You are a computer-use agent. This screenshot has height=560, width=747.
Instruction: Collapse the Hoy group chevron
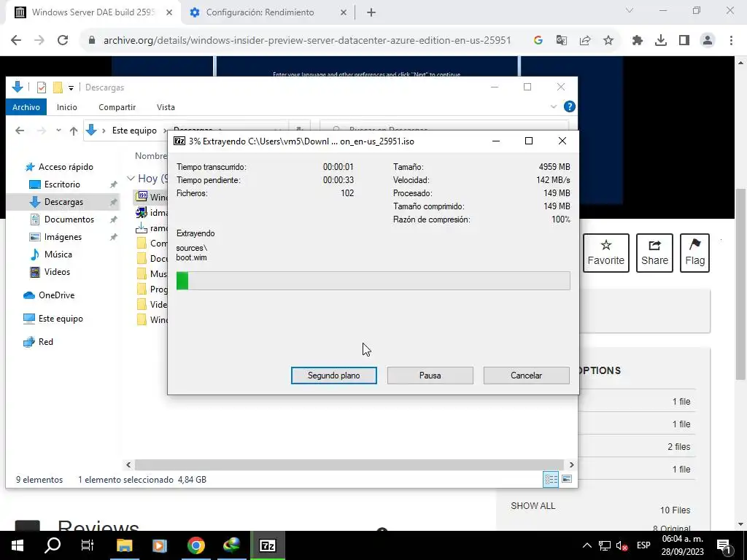point(131,179)
